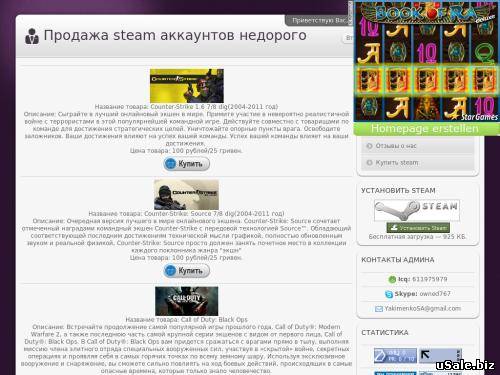Open 'Купить steam' menu item

417,163
